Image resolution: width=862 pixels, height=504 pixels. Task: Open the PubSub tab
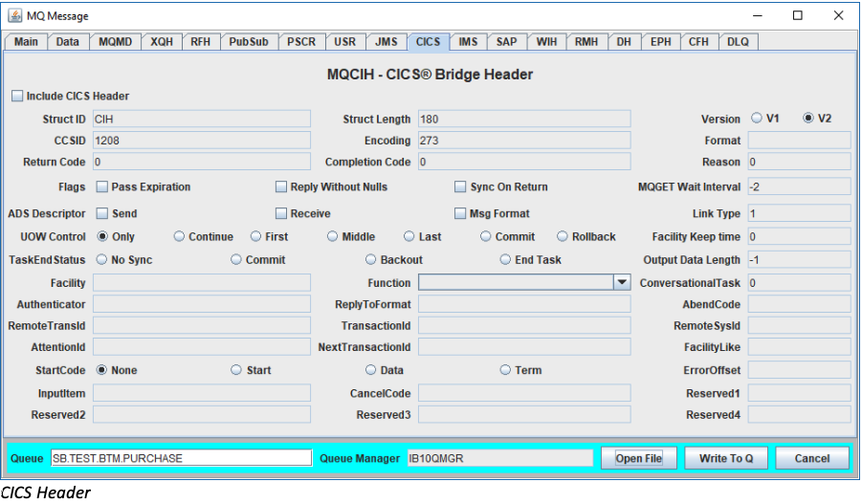pos(249,42)
